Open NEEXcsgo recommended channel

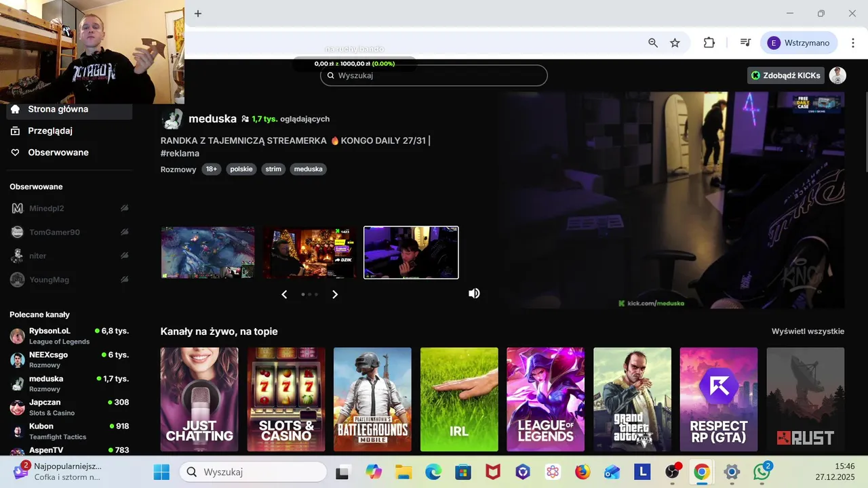click(69, 360)
